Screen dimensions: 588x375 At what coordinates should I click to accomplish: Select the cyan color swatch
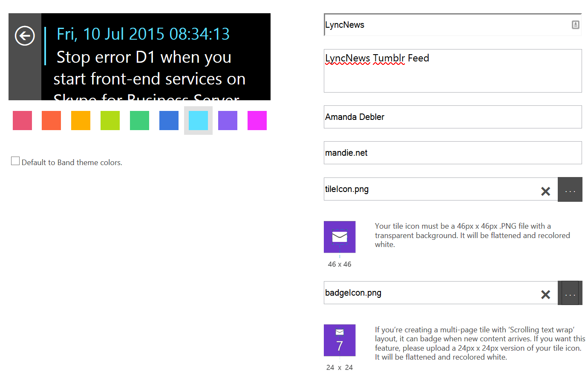pyautogui.click(x=198, y=120)
